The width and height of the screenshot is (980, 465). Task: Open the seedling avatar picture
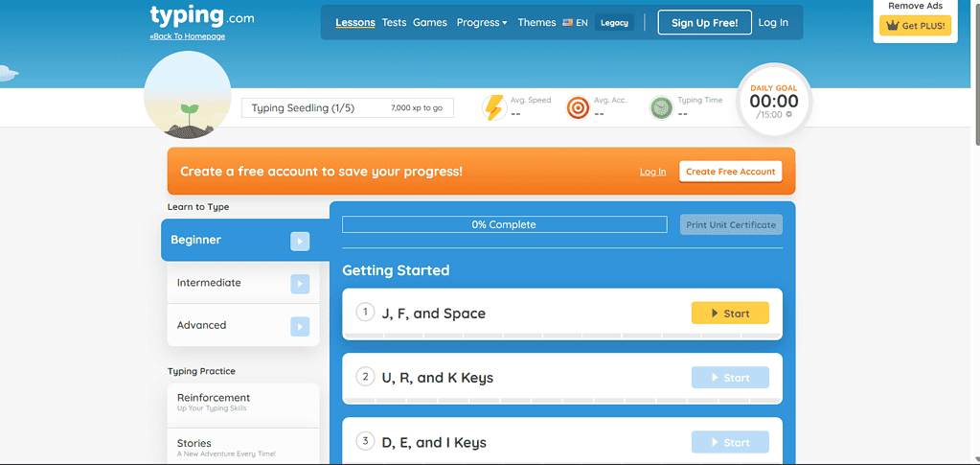[x=188, y=95]
